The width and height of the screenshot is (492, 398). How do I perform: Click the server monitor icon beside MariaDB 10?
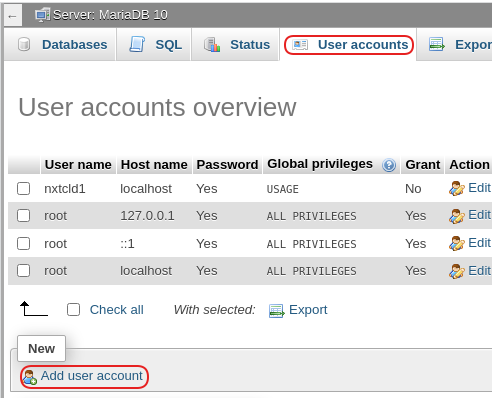[x=42, y=15]
